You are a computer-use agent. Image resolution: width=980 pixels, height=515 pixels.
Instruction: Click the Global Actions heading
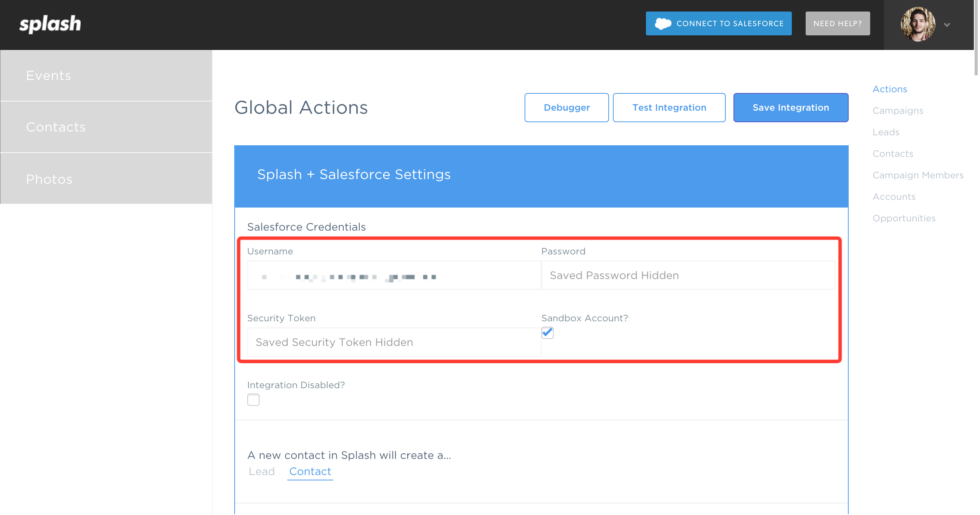pos(301,108)
